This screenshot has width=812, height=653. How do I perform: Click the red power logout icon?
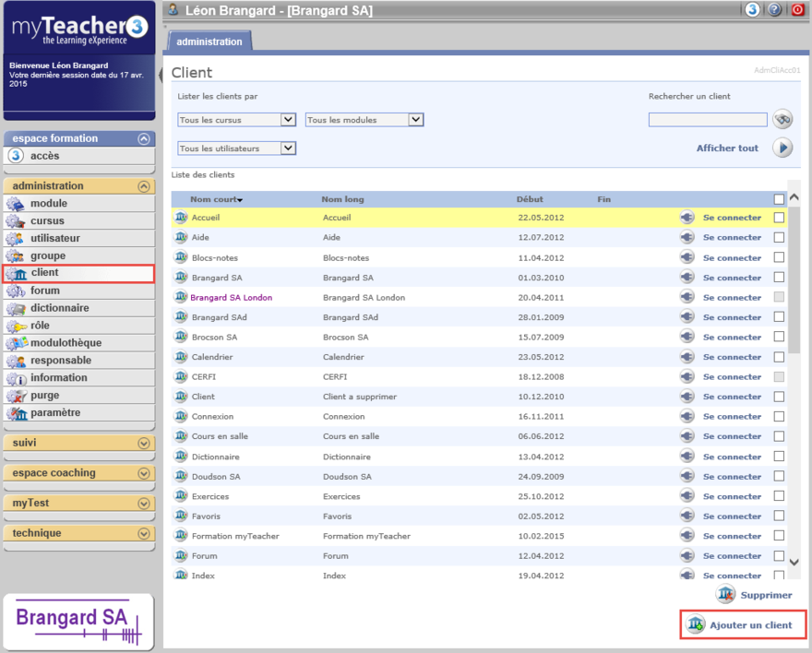point(797,10)
